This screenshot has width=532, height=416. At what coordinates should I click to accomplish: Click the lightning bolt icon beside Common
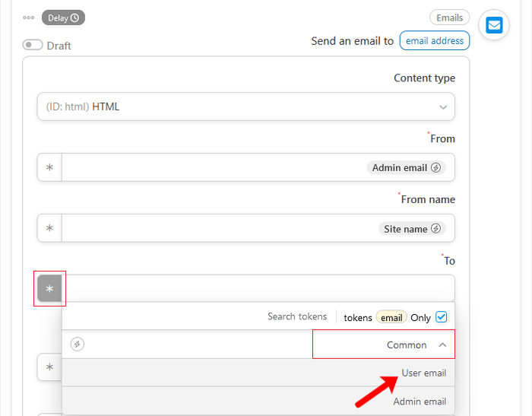pyautogui.click(x=77, y=345)
